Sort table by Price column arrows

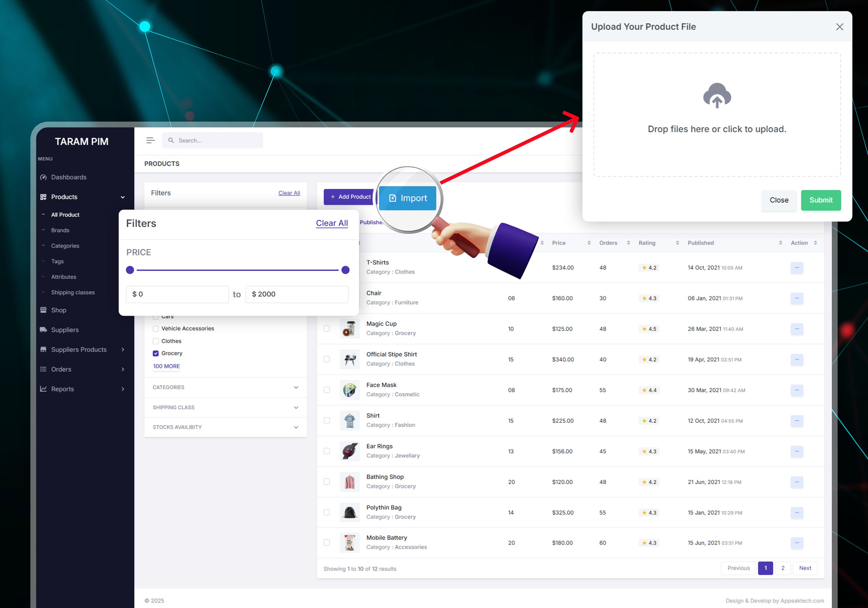click(x=589, y=243)
